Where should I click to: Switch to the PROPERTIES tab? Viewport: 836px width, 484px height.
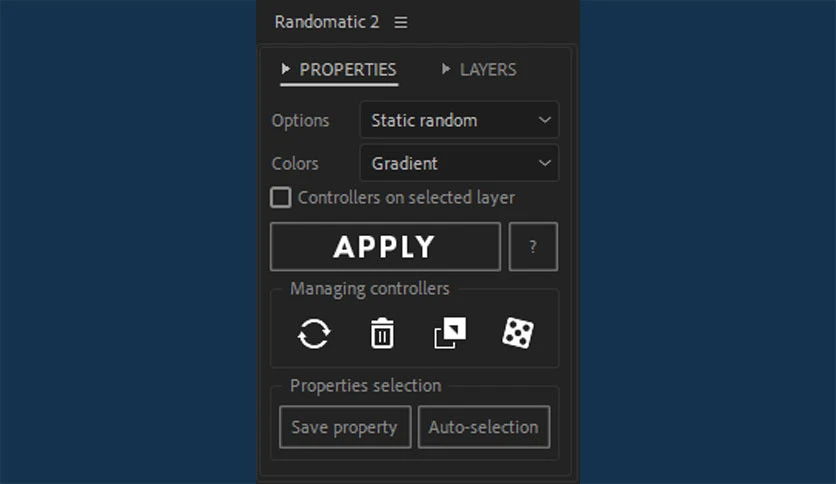click(339, 70)
